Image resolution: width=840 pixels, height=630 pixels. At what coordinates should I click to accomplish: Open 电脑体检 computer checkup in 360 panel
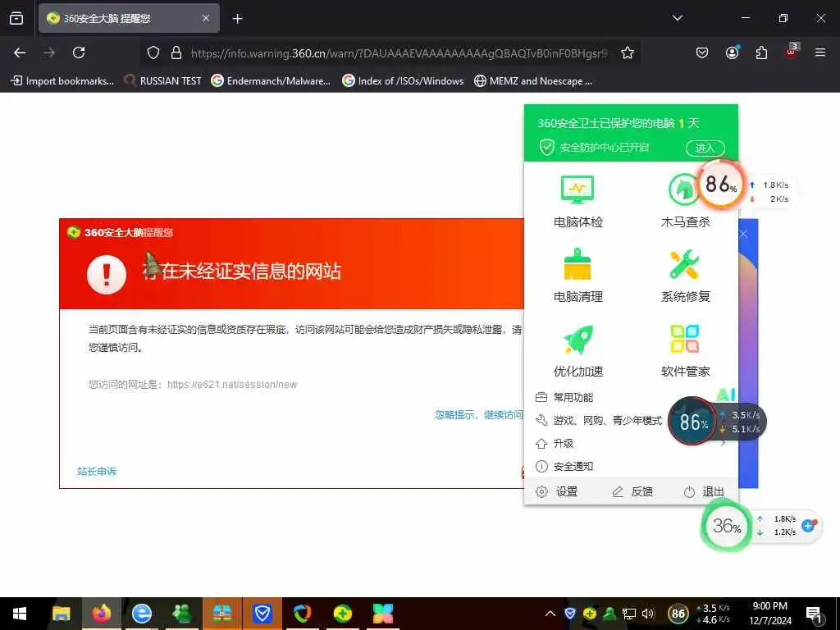pos(577,202)
